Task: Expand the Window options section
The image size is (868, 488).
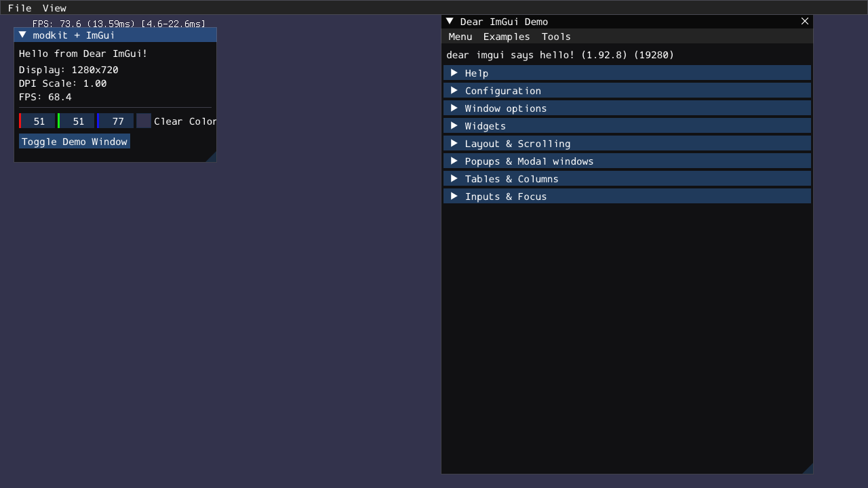Action: pos(627,108)
